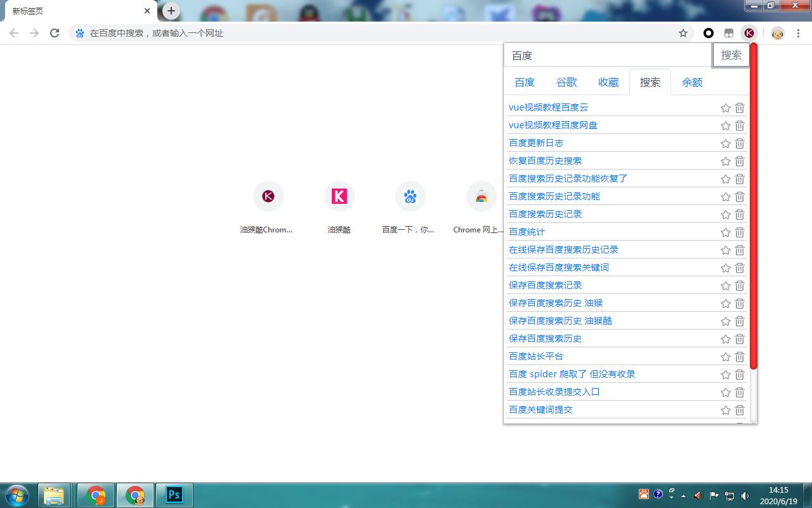
Task: Click the Tampermonkey extension icon
Action: click(x=729, y=33)
